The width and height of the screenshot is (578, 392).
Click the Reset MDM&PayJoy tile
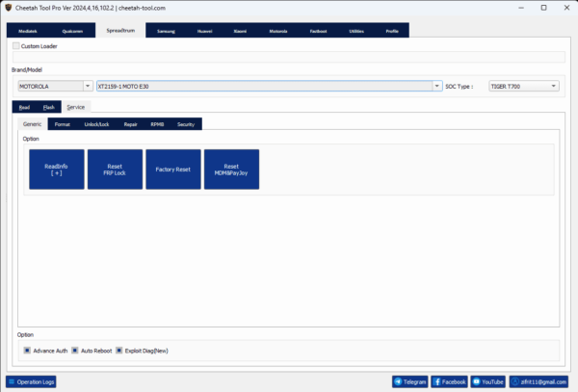(x=231, y=169)
